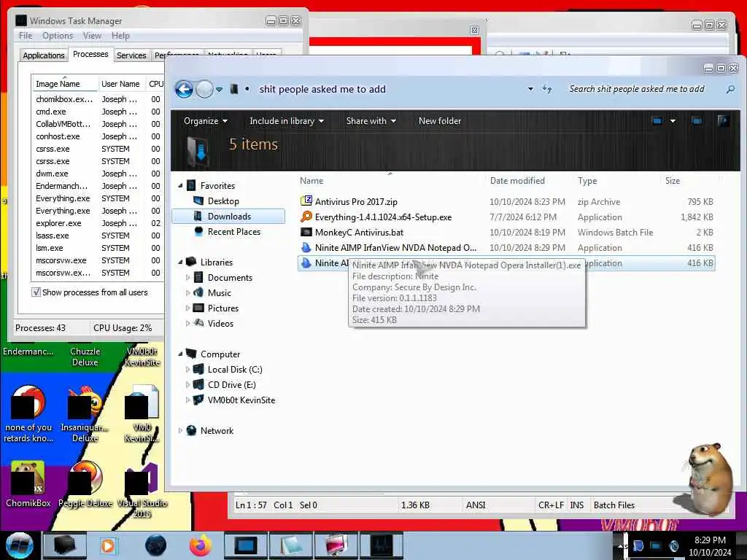Open Task Manager View menu
The height and width of the screenshot is (560, 747).
(x=92, y=36)
